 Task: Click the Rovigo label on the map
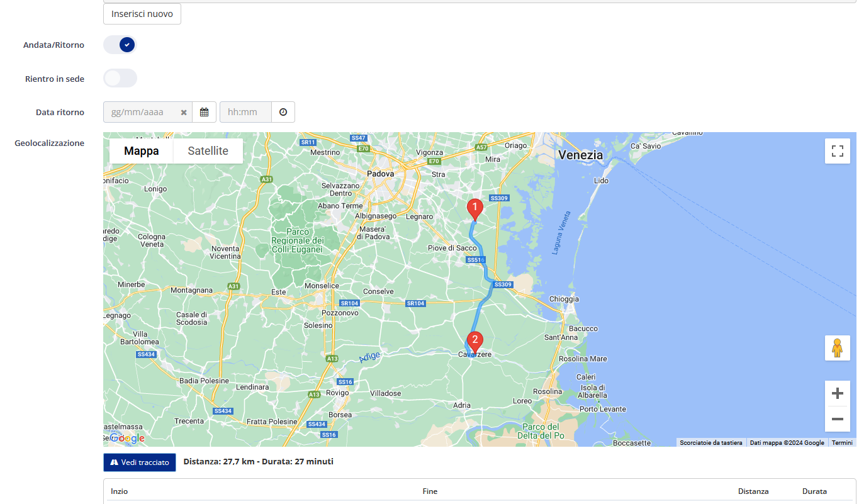[338, 393]
